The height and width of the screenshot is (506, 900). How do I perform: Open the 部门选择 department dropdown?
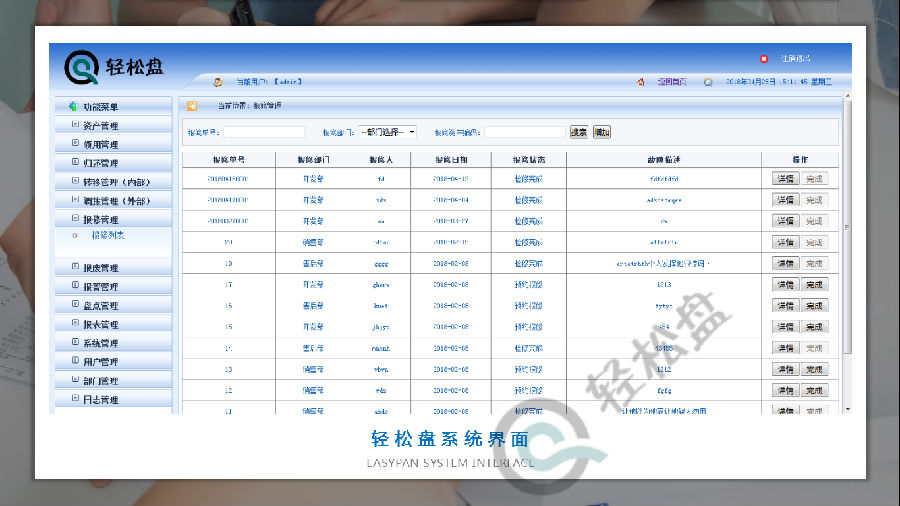point(387,132)
